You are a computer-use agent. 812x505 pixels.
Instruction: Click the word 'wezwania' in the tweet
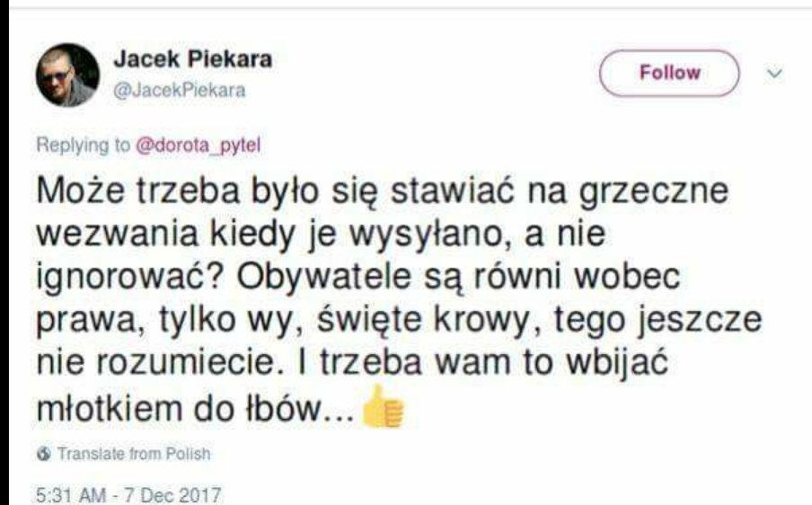tap(118, 235)
